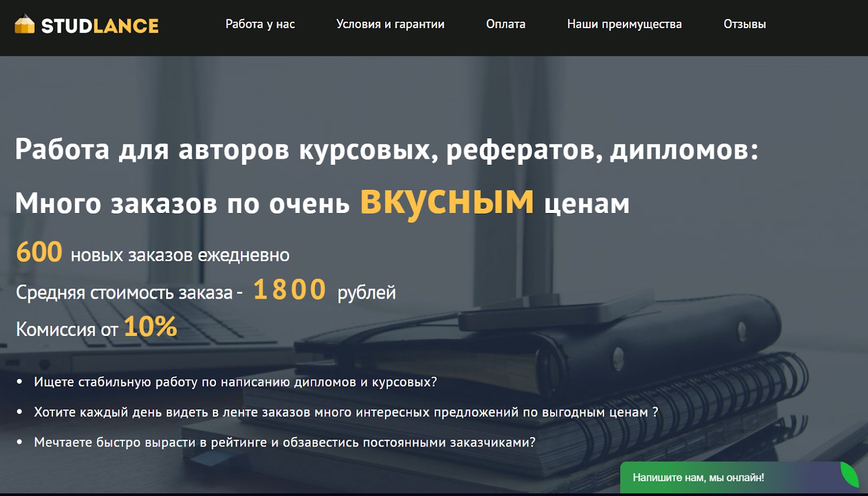Click bullet text starting "Хотите каждый день видеть"
This screenshot has width=868, height=496.
click(346, 412)
